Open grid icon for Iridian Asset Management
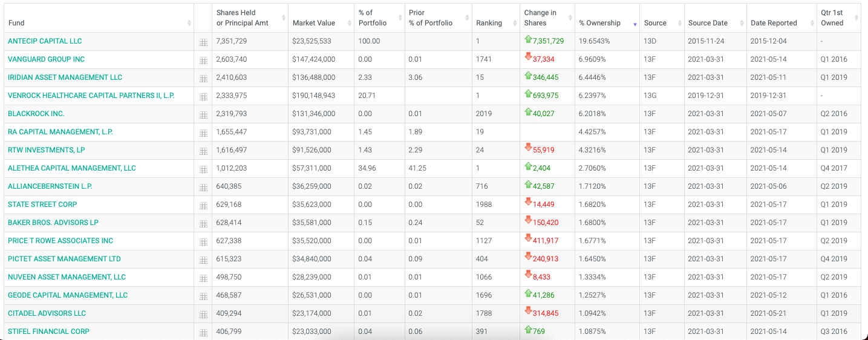868x340 pixels. (203, 79)
